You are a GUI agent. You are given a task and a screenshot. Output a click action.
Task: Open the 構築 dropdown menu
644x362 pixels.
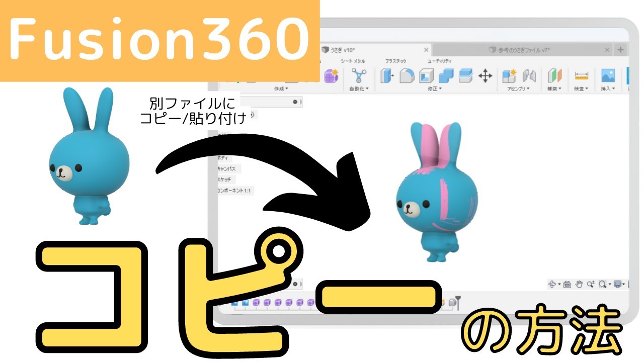[554, 88]
